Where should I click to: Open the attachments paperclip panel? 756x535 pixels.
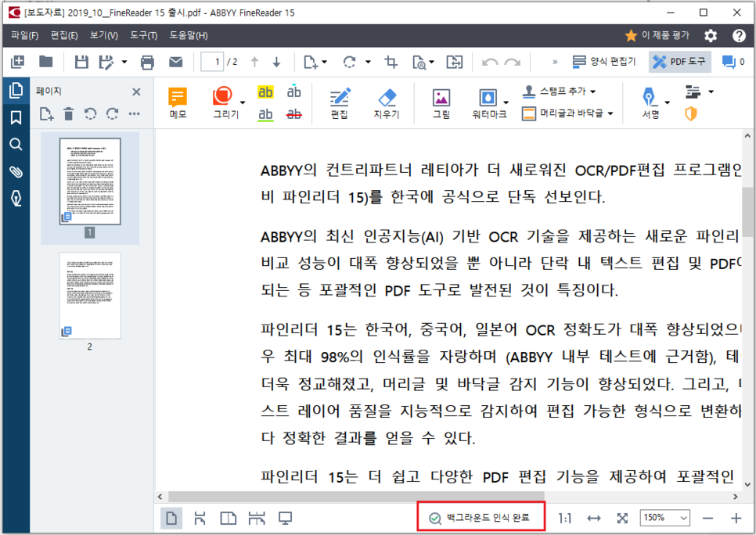pos(16,171)
